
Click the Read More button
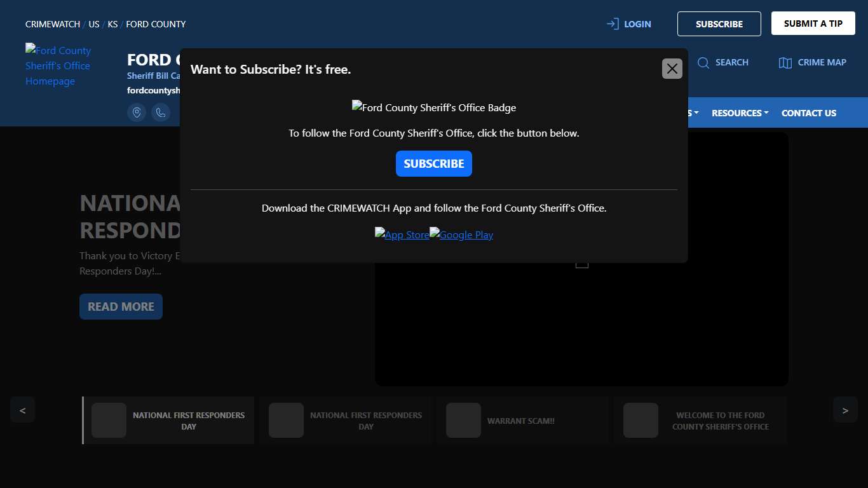121,306
